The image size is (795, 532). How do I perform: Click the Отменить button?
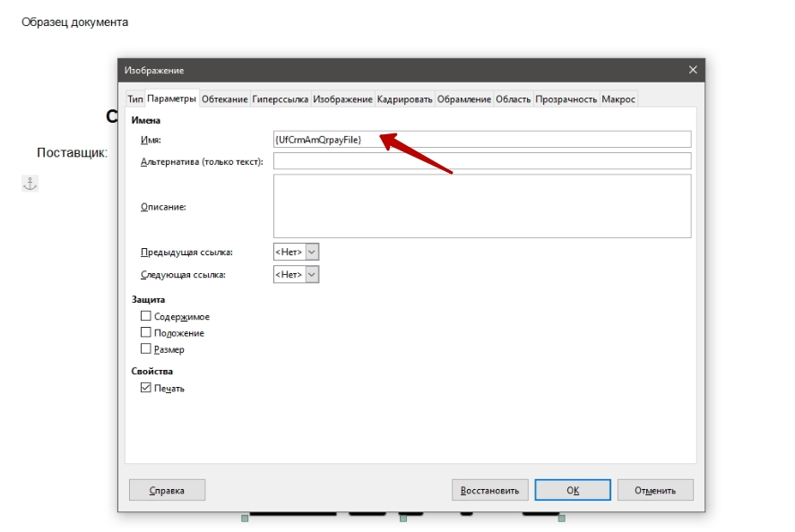653,490
